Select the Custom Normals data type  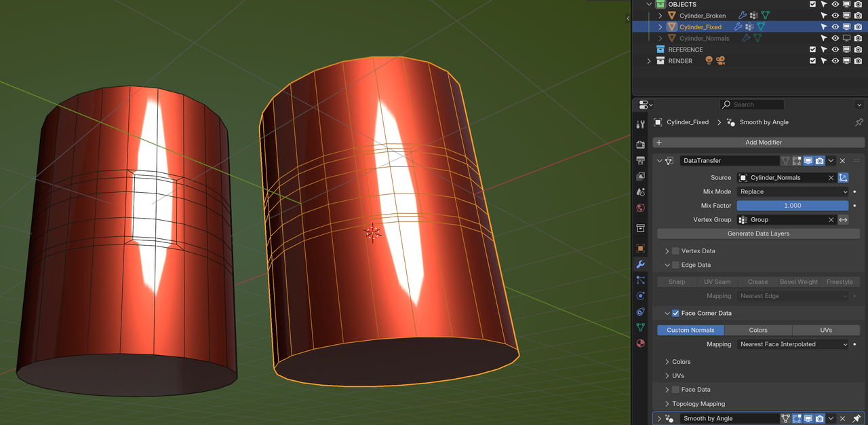[x=690, y=331]
